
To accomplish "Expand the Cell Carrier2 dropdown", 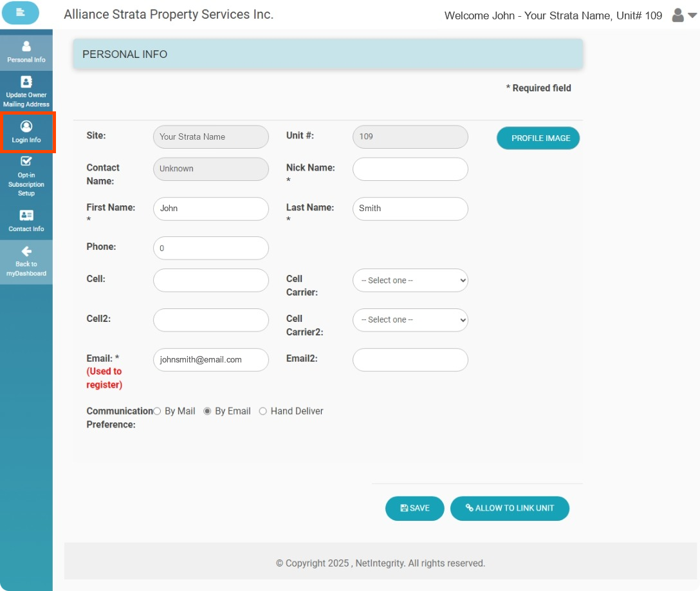I will [x=410, y=320].
